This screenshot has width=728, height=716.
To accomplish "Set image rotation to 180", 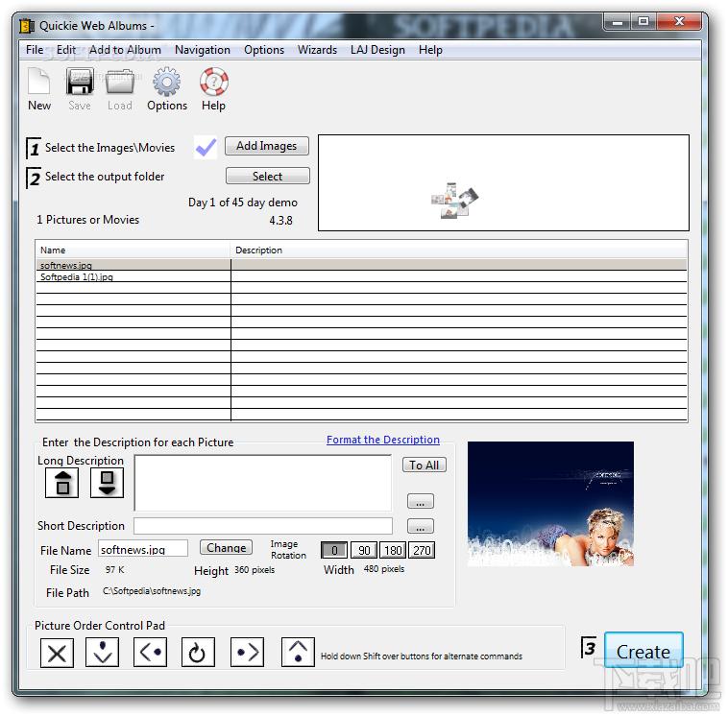I will pos(393,550).
